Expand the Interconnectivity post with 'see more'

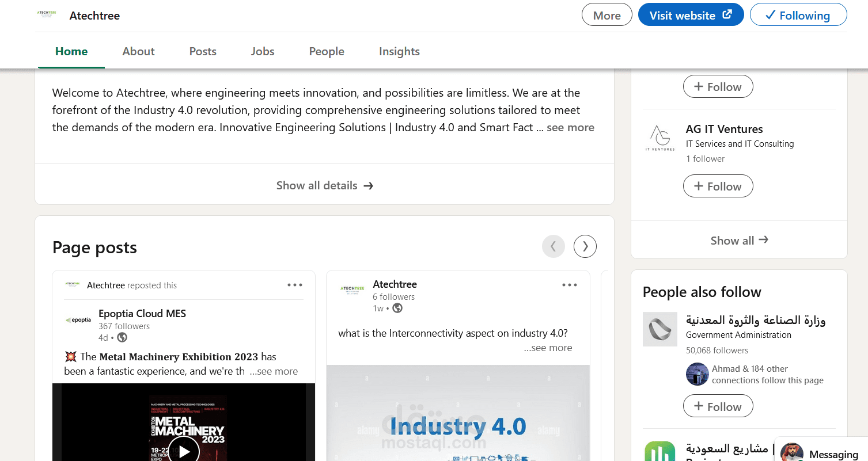548,348
